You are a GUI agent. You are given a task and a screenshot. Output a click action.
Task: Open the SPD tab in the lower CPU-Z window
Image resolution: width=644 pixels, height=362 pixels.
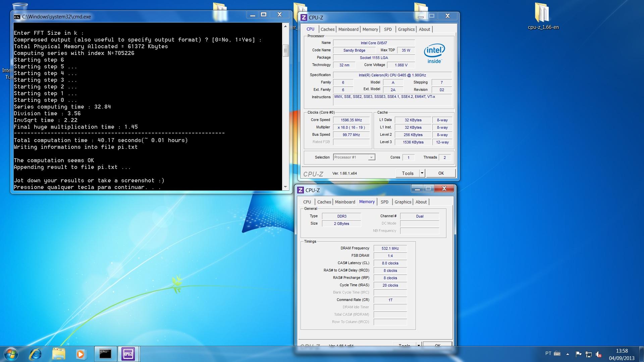(384, 202)
